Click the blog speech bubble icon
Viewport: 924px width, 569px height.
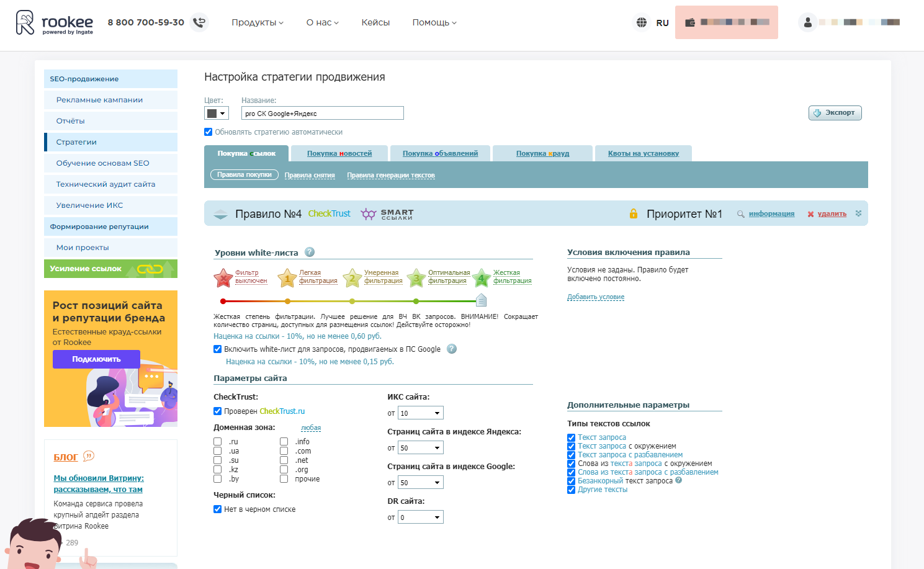pos(89,456)
